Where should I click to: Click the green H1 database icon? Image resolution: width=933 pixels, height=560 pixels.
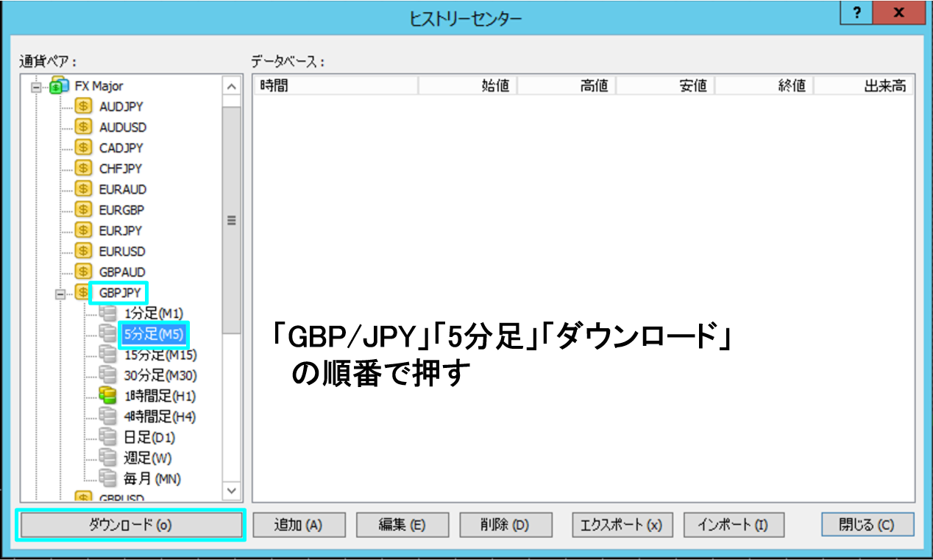tap(107, 396)
